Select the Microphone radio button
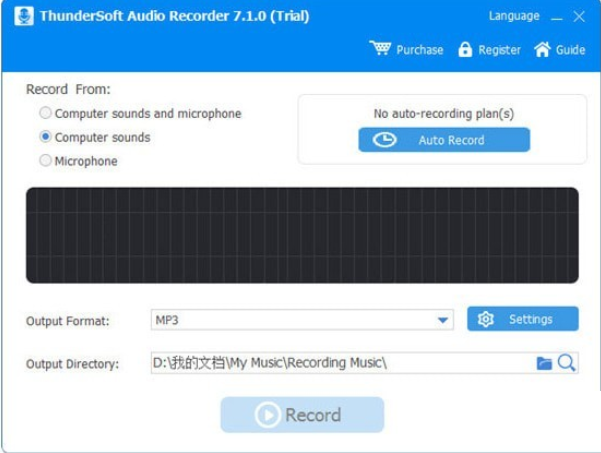Screen dimensions: 601x453 pos(45,160)
